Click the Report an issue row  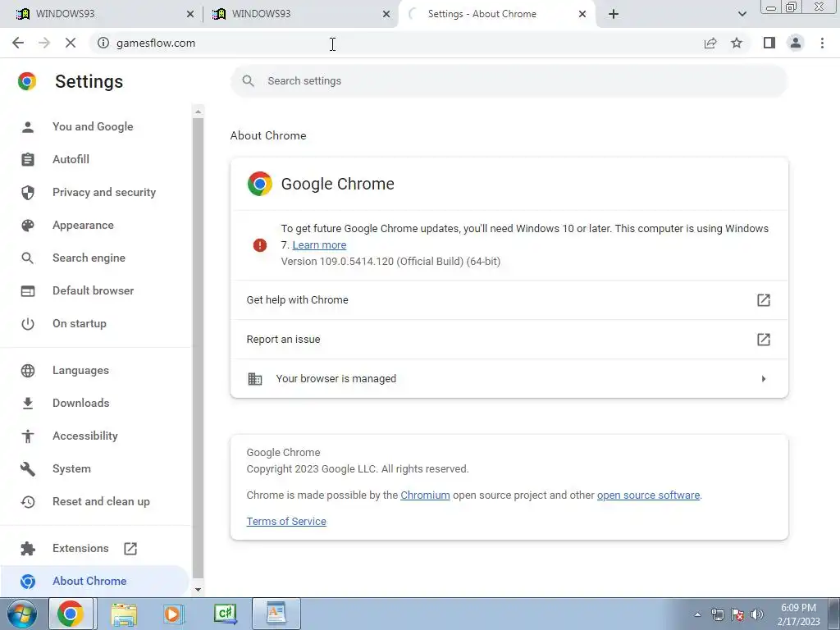pos(509,339)
